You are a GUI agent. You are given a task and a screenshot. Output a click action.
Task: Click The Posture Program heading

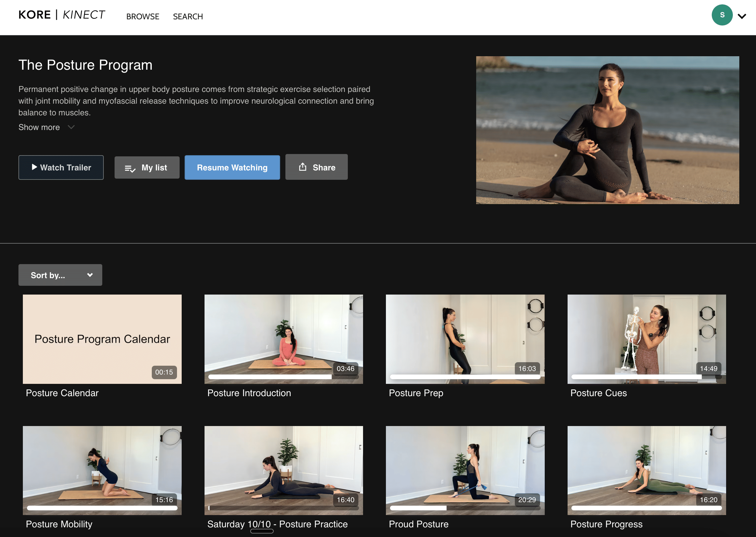[x=85, y=65]
